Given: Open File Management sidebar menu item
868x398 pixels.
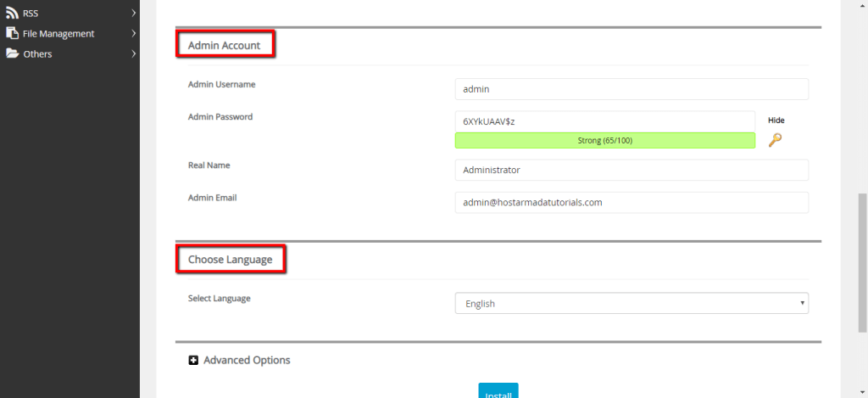Looking at the screenshot, I should (x=70, y=33).
